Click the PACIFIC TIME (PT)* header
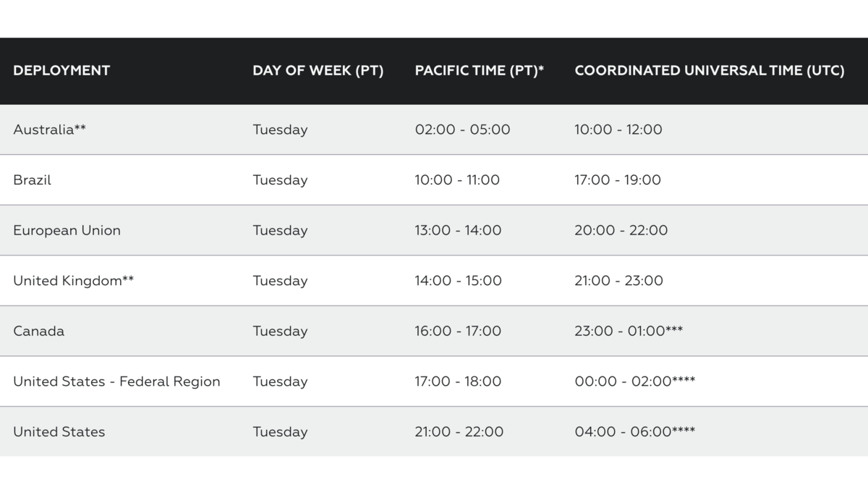The height and width of the screenshot is (495, 868). tap(480, 71)
